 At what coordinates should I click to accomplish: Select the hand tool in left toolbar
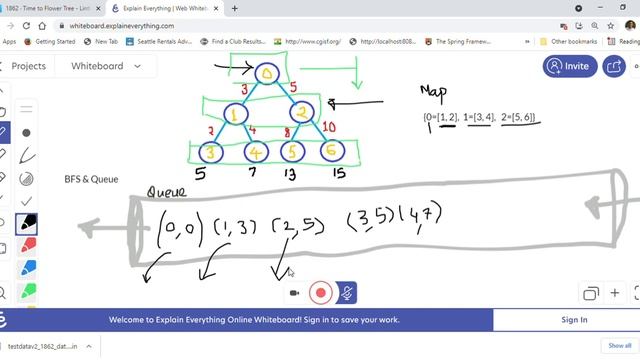pyautogui.click(x=2, y=111)
